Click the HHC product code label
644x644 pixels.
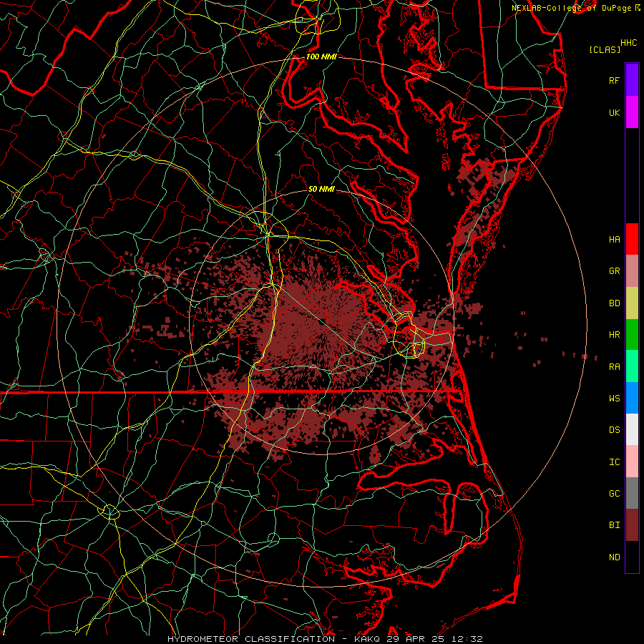[628, 43]
